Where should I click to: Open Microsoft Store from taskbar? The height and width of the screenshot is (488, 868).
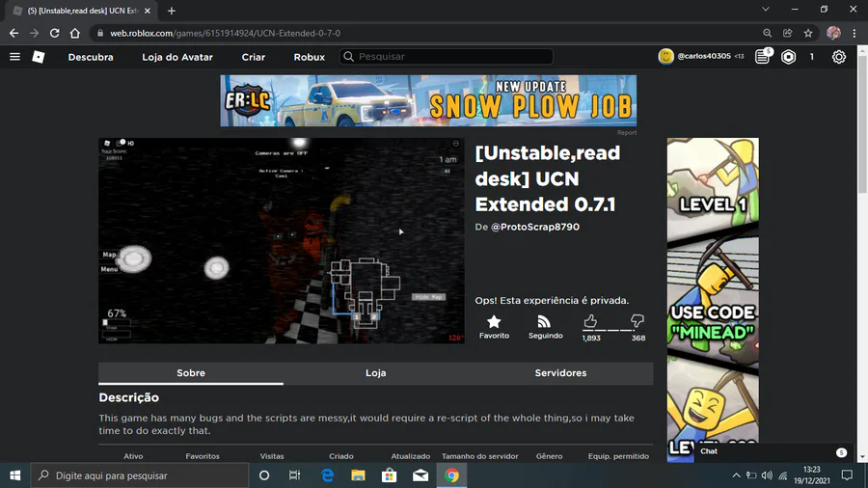pyautogui.click(x=390, y=475)
